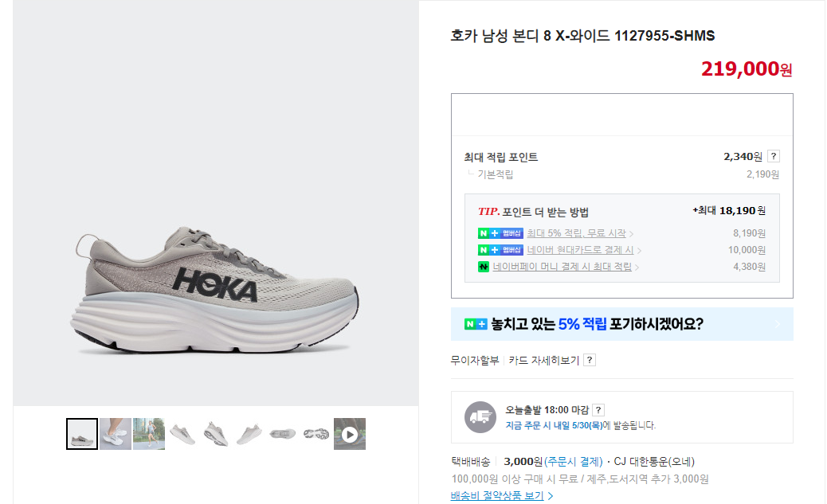Click the 카드 자세히보기 text link

click(x=544, y=359)
